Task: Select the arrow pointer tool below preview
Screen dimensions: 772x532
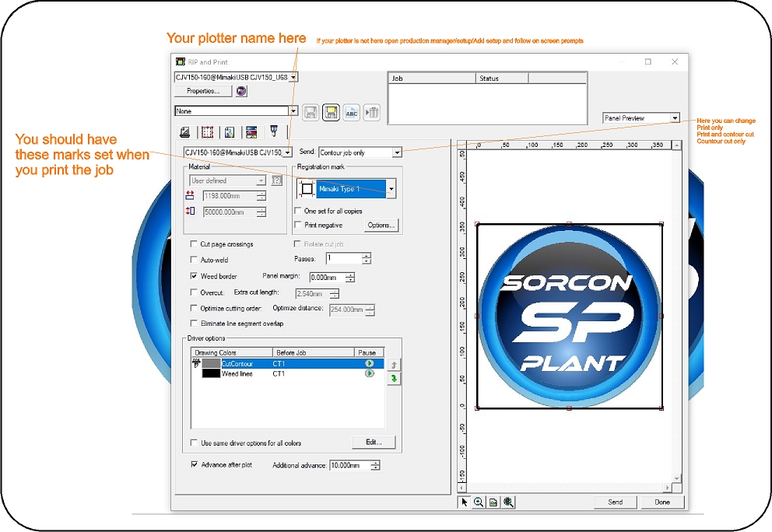Action: (465, 502)
